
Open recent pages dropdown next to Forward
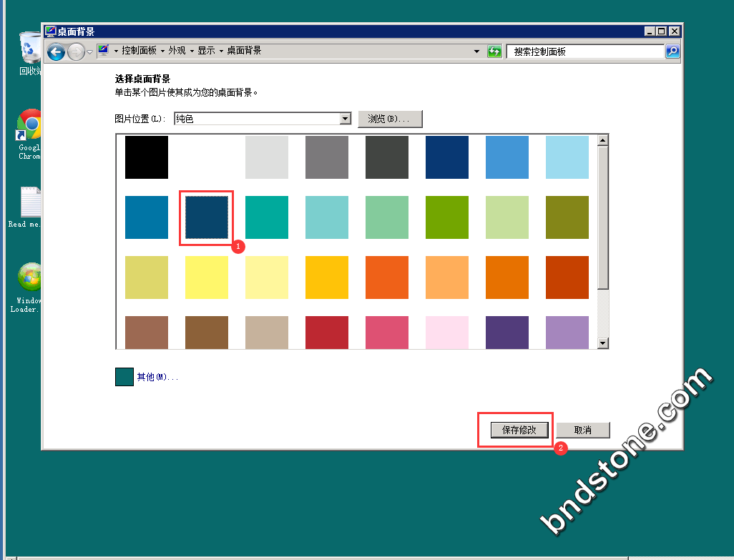(89, 51)
